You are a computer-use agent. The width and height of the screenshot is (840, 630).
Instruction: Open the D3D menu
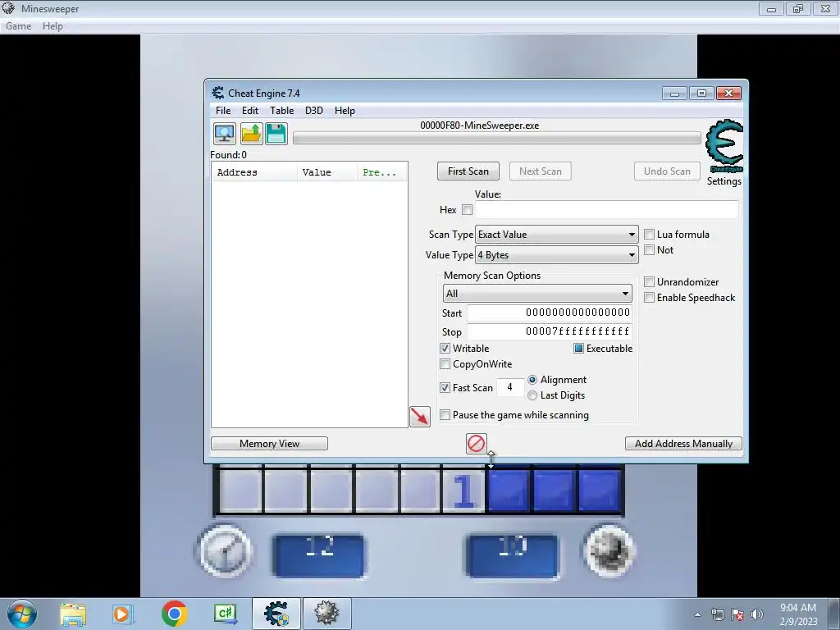314,111
